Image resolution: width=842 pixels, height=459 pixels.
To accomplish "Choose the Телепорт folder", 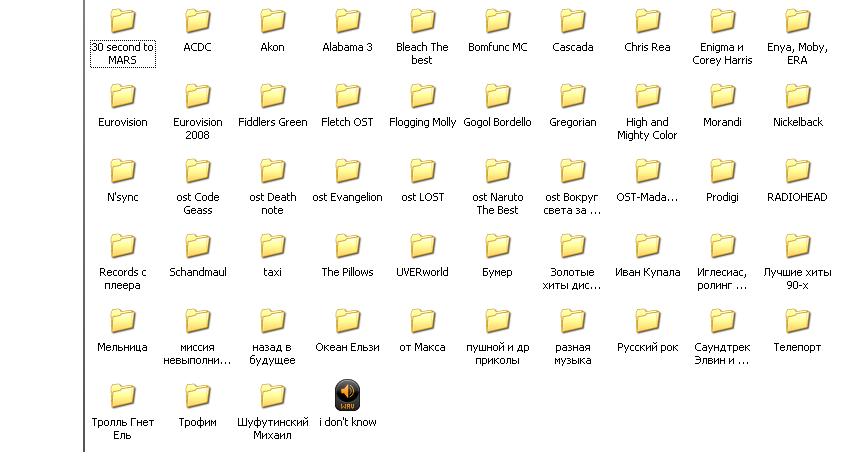I will click(x=797, y=321).
